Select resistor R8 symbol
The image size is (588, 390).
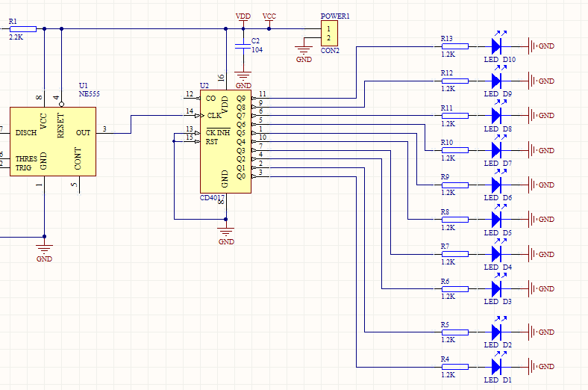coord(455,220)
